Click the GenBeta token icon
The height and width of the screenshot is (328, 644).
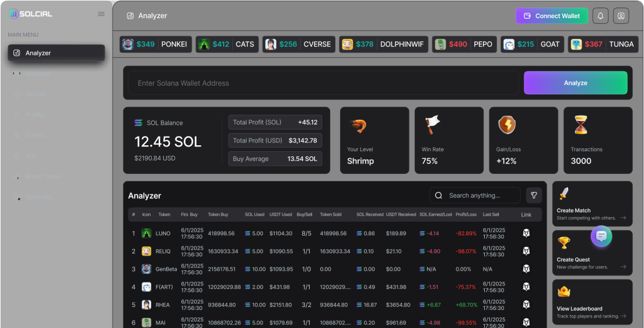click(x=146, y=269)
